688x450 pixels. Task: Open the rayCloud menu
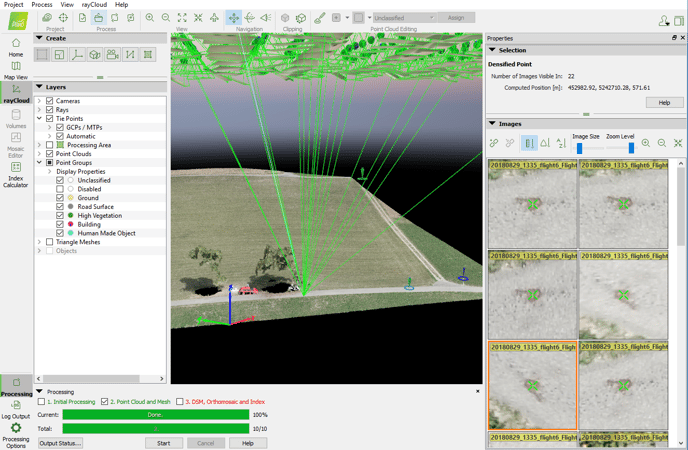pos(95,5)
